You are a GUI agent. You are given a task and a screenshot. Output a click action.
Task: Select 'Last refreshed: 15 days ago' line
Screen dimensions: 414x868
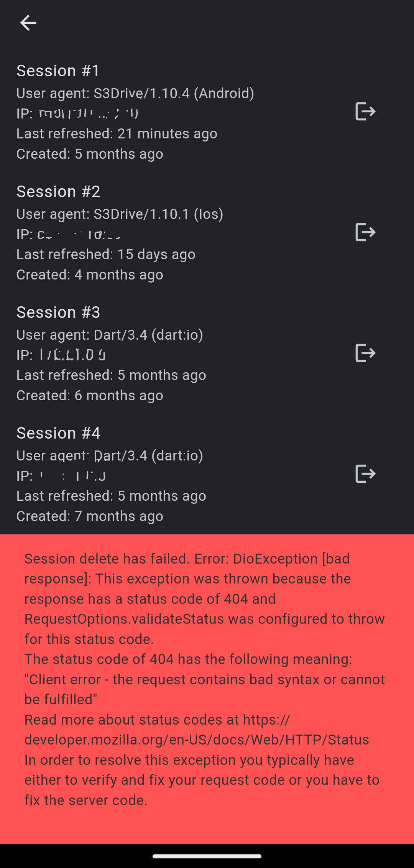[x=106, y=254]
